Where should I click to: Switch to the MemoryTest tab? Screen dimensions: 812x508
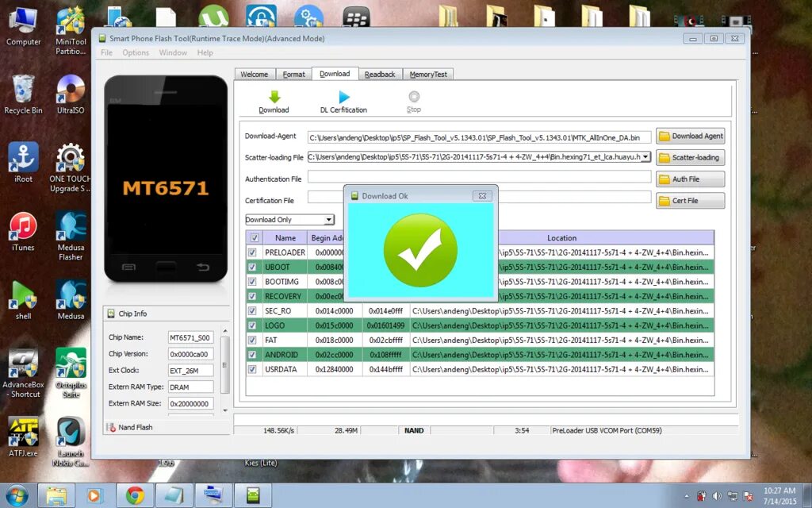click(x=428, y=74)
